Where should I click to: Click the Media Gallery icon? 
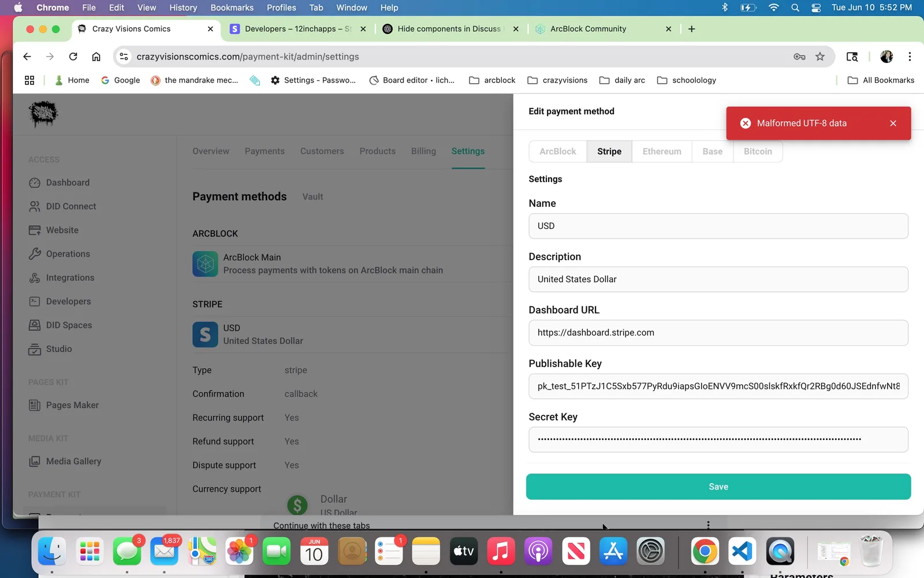35,461
